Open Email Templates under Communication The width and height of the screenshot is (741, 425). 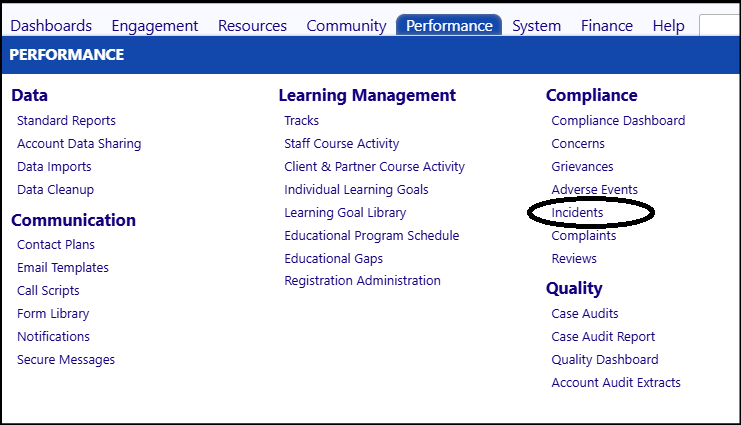(63, 268)
